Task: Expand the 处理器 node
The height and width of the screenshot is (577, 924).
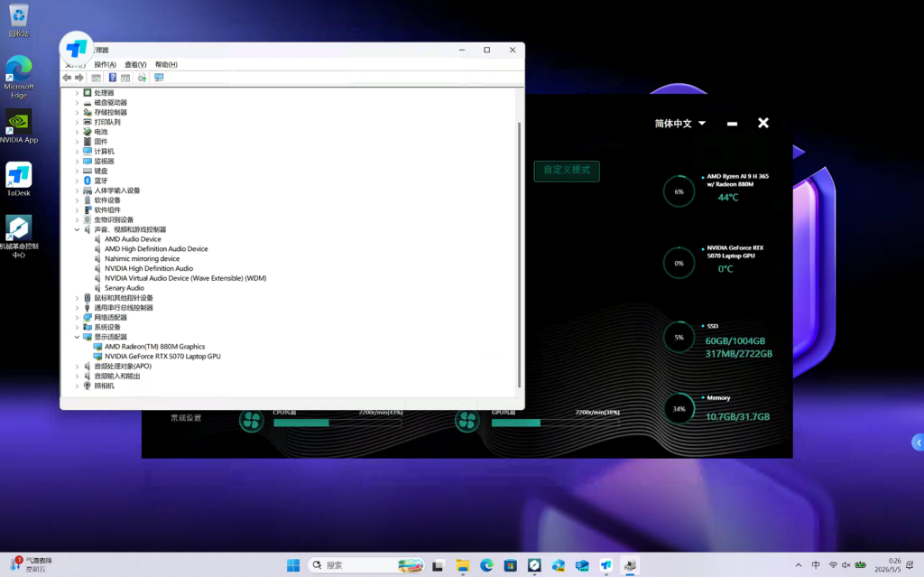Action: coord(77,93)
